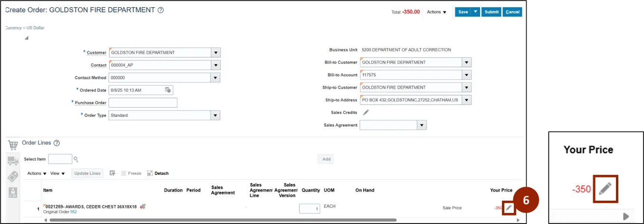Click the order lines horizontal scrollbar
The width and height of the screenshot is (644, 224).
(222, 220)
